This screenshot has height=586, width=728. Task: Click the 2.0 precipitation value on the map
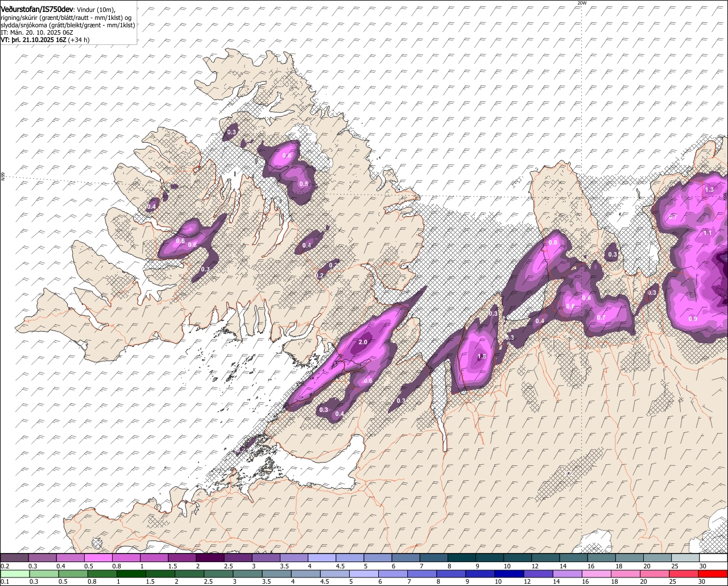pyautogui.click(x=363, y=342)
